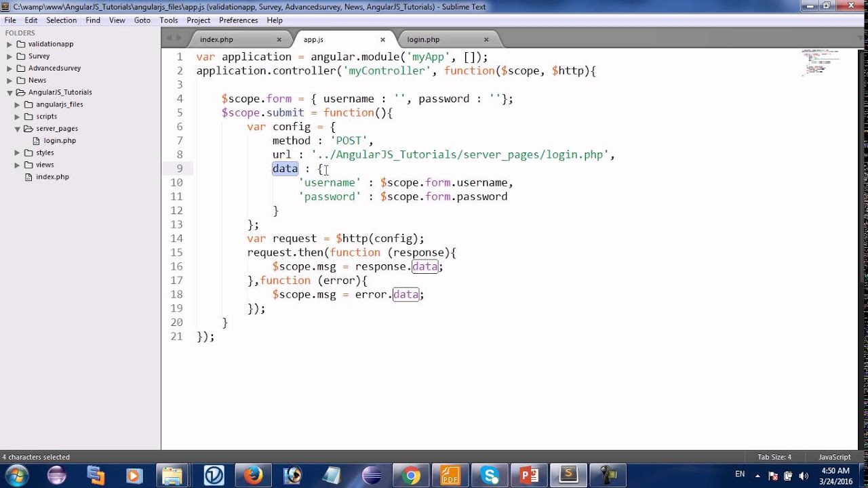Close the login.php tab
Screen dimensions: 868x488
tap(486, 39)
